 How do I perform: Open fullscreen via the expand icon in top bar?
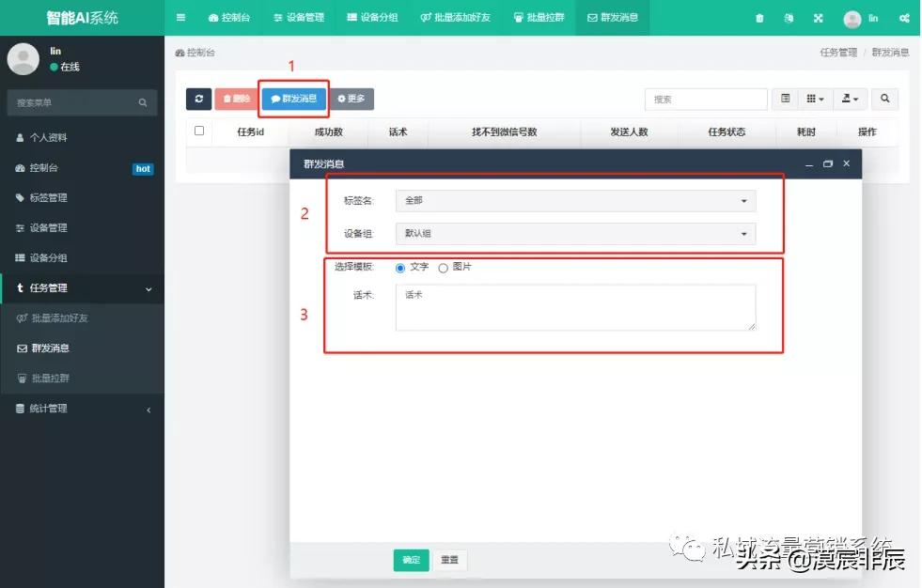(x=819, y=17)
